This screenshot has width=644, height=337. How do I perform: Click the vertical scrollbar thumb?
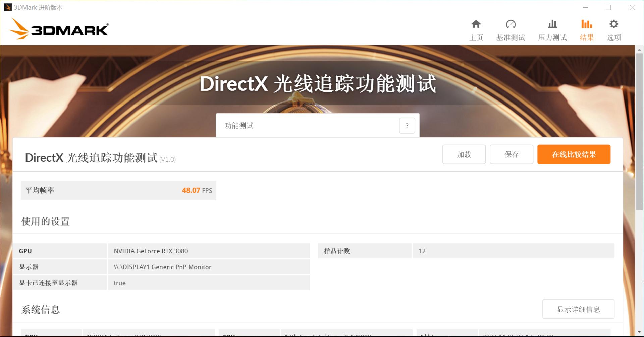pyautogui.click(x=639, y=131)
